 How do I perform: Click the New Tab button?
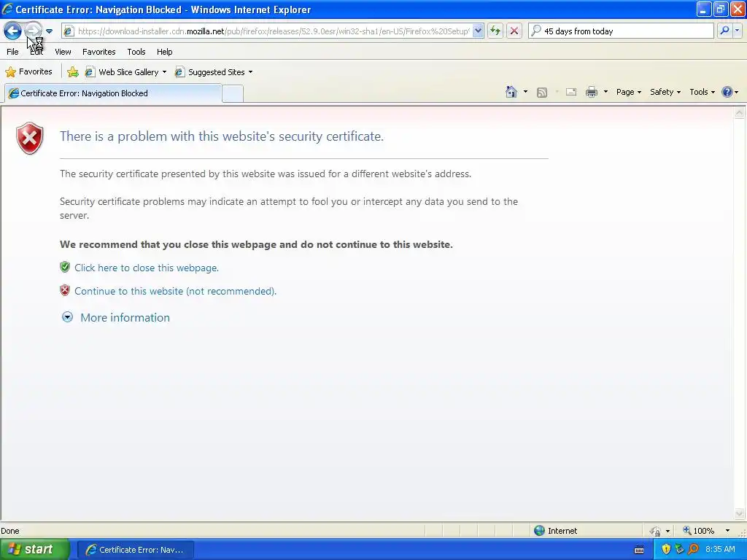pos(233,93)
